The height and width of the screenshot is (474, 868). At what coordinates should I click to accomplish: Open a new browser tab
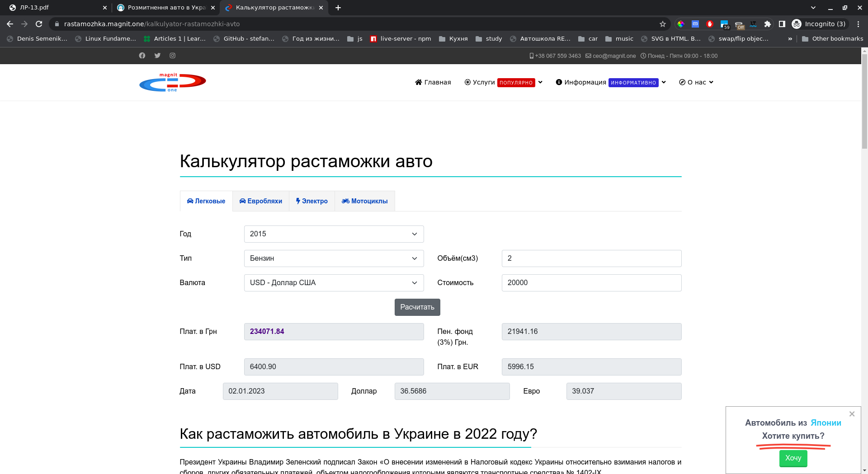tap(338, 8)
